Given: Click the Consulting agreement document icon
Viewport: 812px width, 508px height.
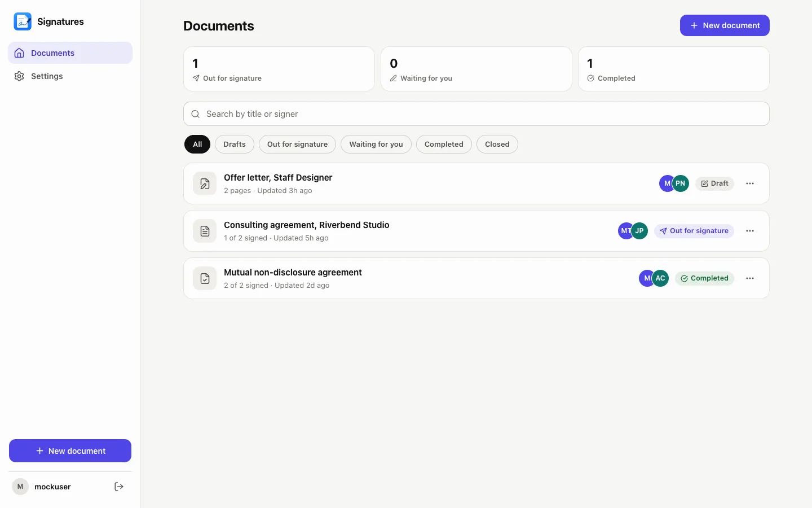Looking at the screenshot, I should point(205,231).
